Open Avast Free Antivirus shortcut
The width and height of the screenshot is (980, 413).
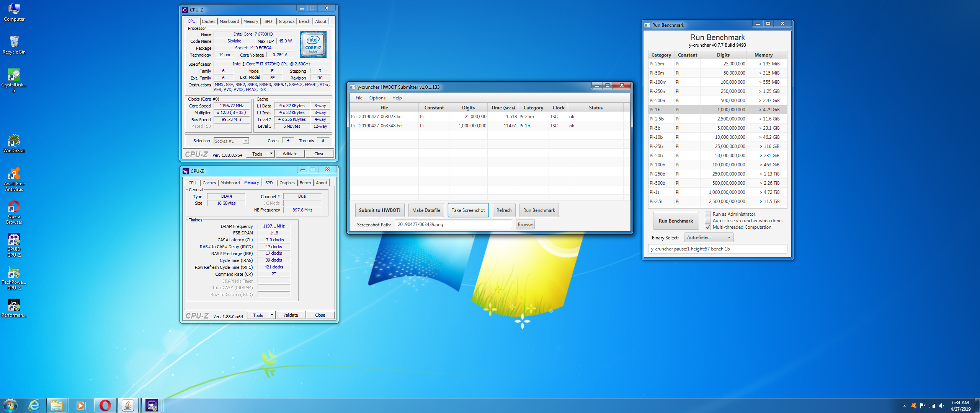[x=14, y=179]
